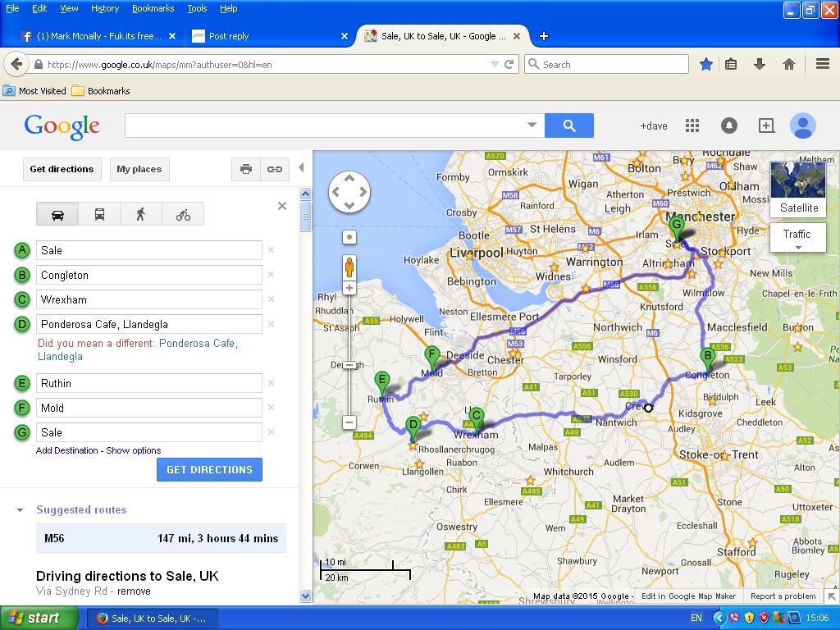Click the link icon to share map
This screenshot has width=840, height=630.
[x=275, y=169]
